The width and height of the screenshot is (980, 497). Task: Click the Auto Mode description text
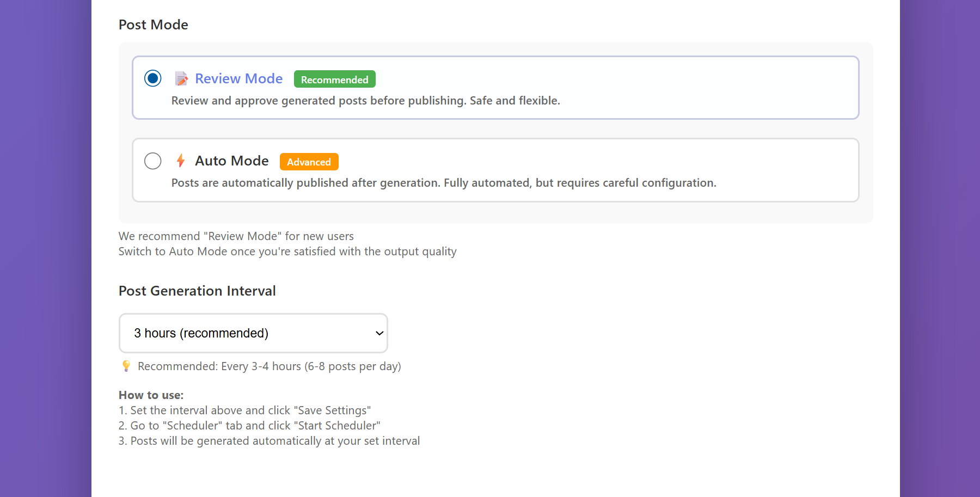(x=443, y=182)
